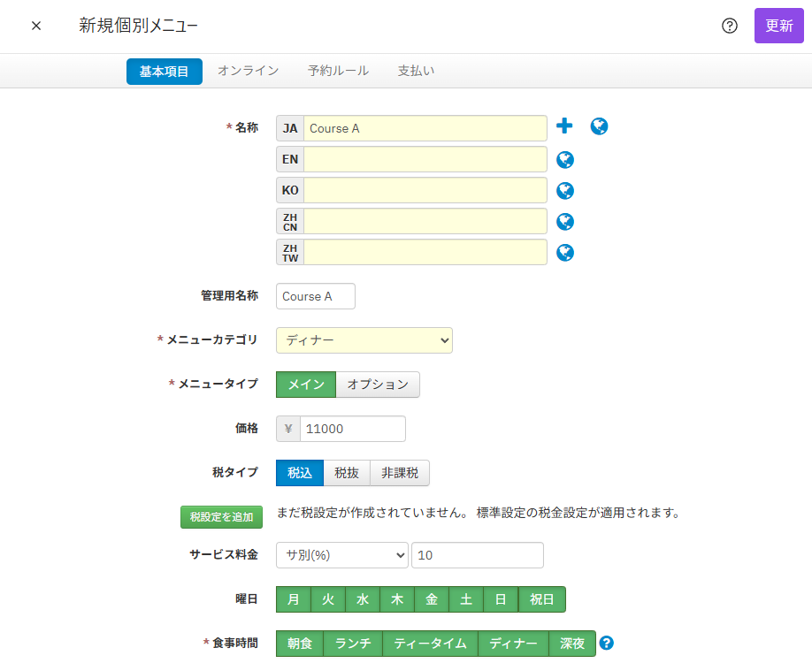Focus the EN name input field
The height and width of the screenshot is (663, 812).
pos(425,159)
